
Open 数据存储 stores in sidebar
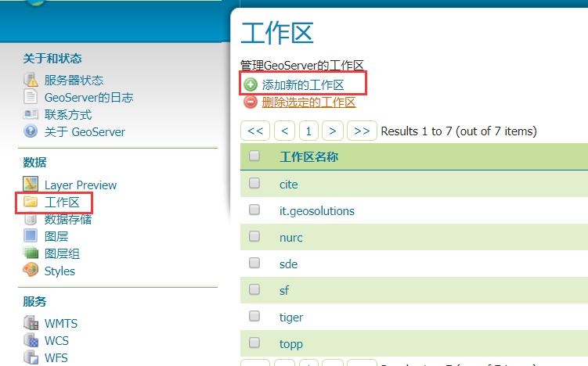[x=68, y=220]
